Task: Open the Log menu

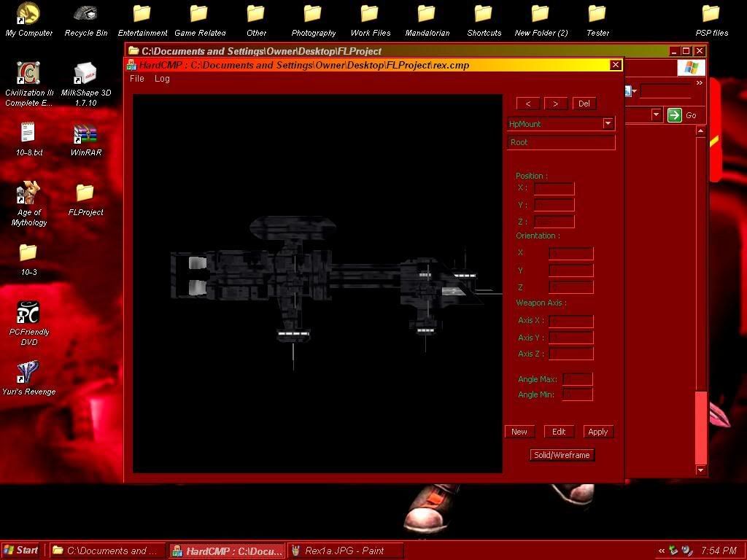Action: [x=162, y=79]
